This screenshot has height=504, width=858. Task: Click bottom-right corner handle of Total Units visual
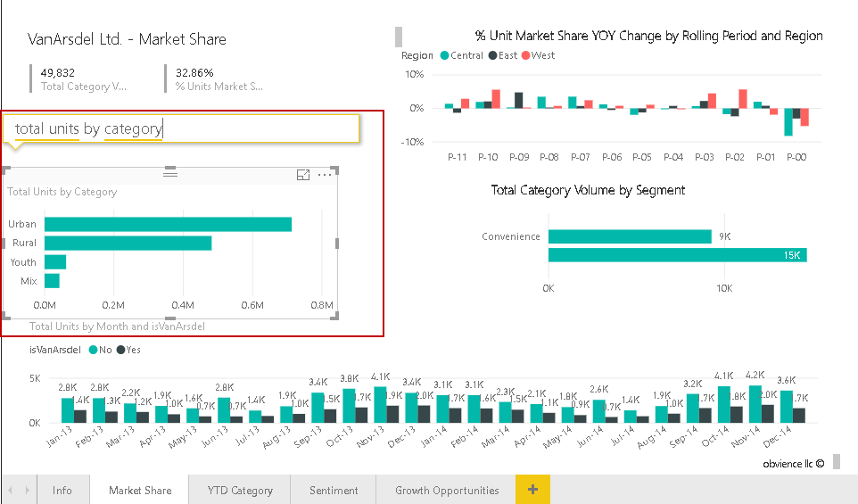pos(336,316)
